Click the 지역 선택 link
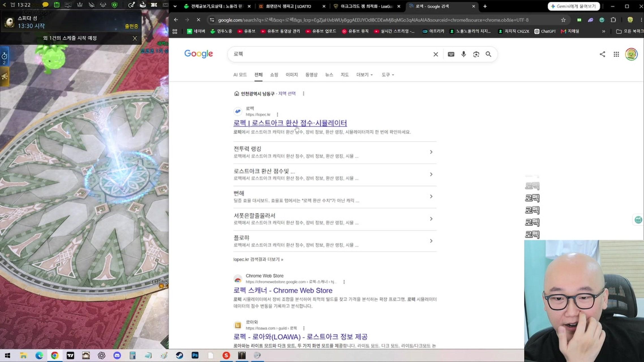 (287, 93)
